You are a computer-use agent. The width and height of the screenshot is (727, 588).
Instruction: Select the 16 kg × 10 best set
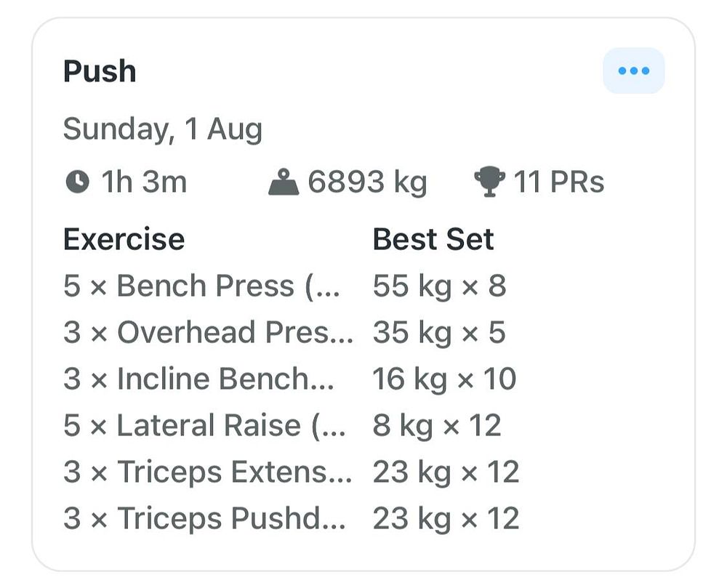444,379
